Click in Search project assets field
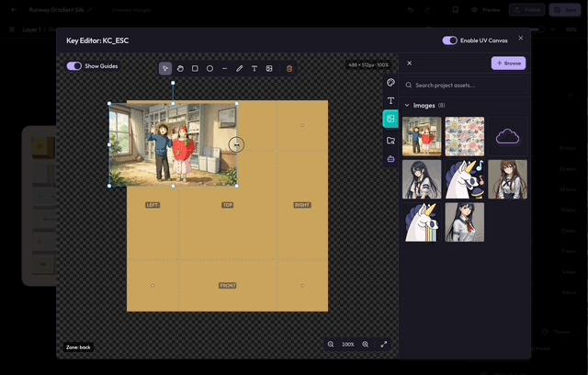This screenshot has height=375, width=588. [465, 85]
